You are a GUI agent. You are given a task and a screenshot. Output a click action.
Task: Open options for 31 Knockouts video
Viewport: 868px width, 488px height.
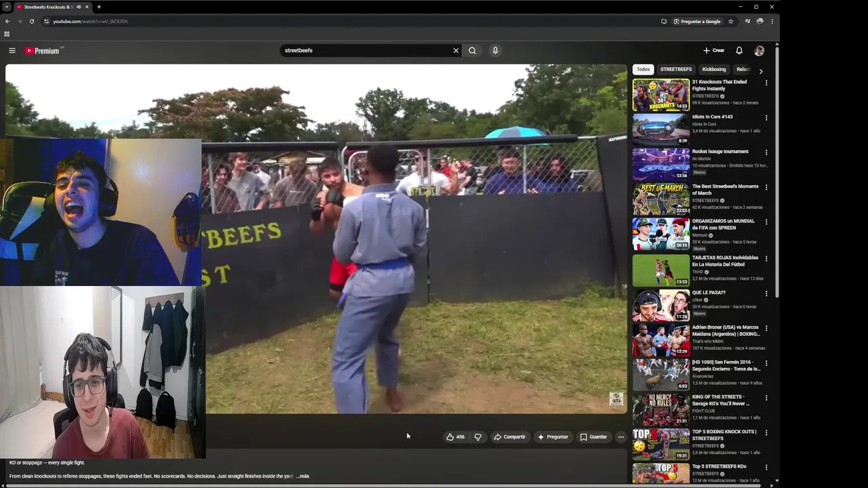click(x=766, y=83)
